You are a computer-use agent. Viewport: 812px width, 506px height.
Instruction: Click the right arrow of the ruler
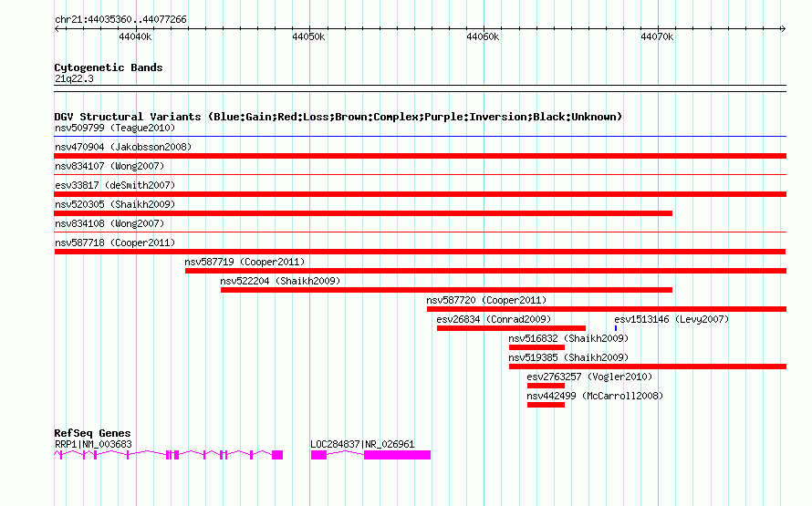pyautogui.click(x=783, y=29)
